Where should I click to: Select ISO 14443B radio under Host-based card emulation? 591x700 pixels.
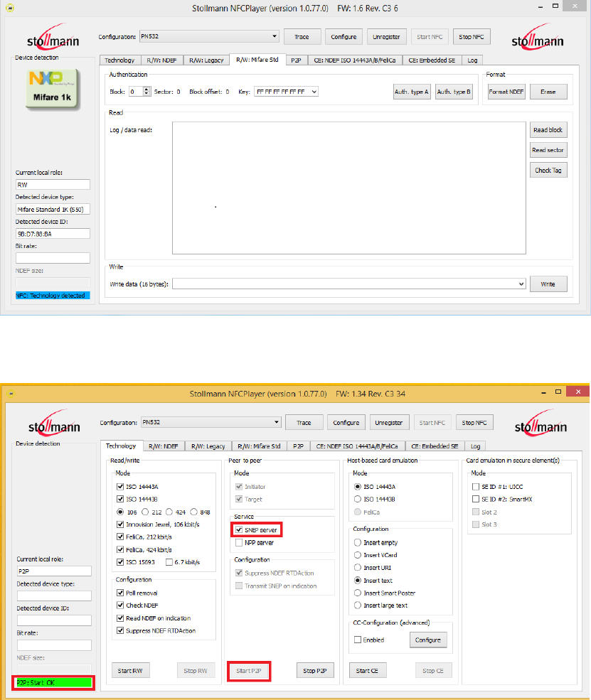tap(357, 499)
